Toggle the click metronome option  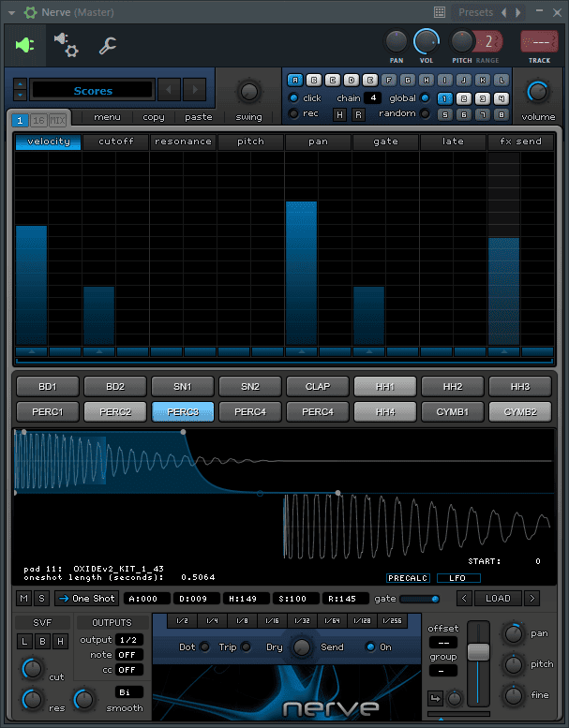click(294, 98)
